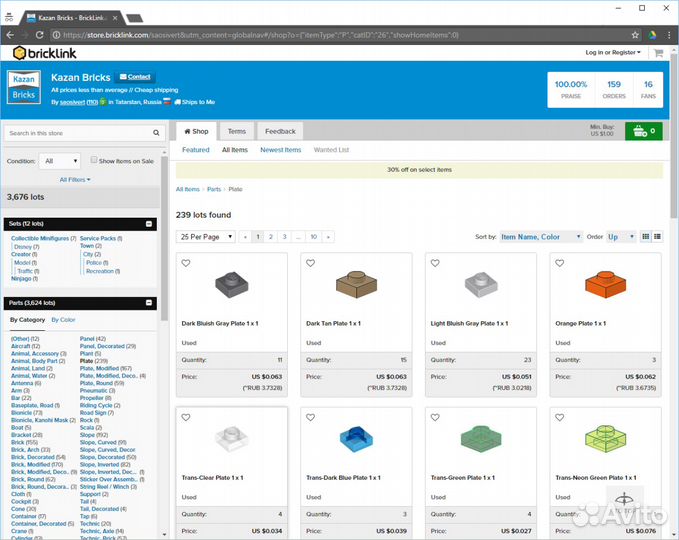Screen dimensions: 679x540
Task: Click the heart on Trans-Dark Blue Plate
Action: [310, 417]
